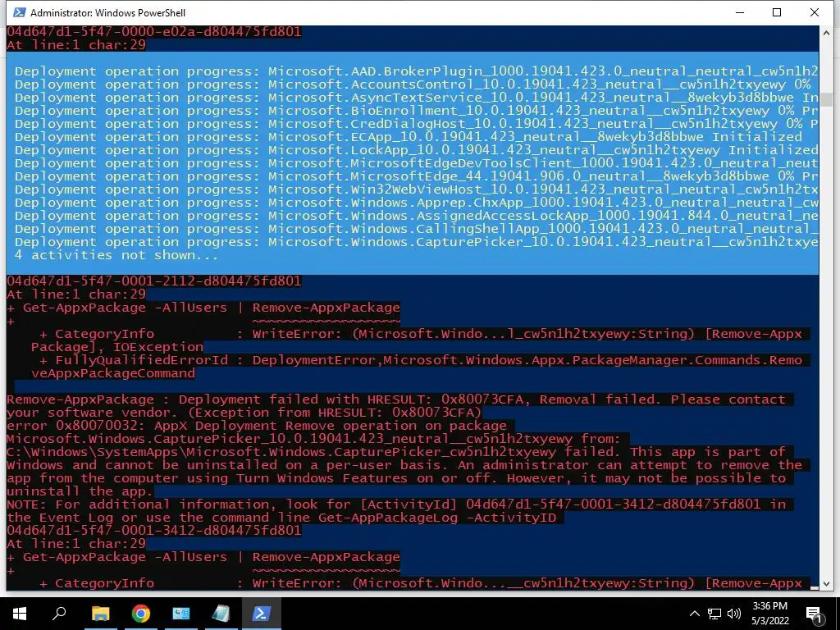
Task: Open File Explorer from the taskbar
Action: point(100,614)
